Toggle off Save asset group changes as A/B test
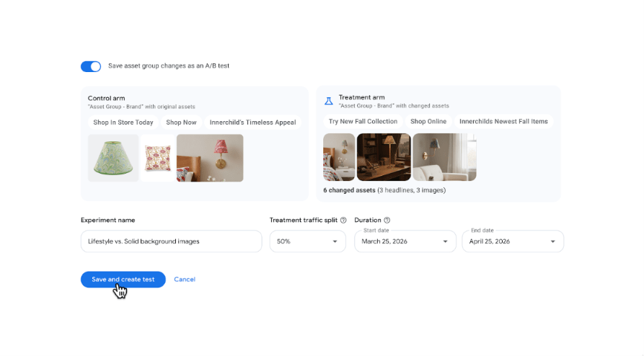This screenshot has height=356, width=644. point(91,66)
